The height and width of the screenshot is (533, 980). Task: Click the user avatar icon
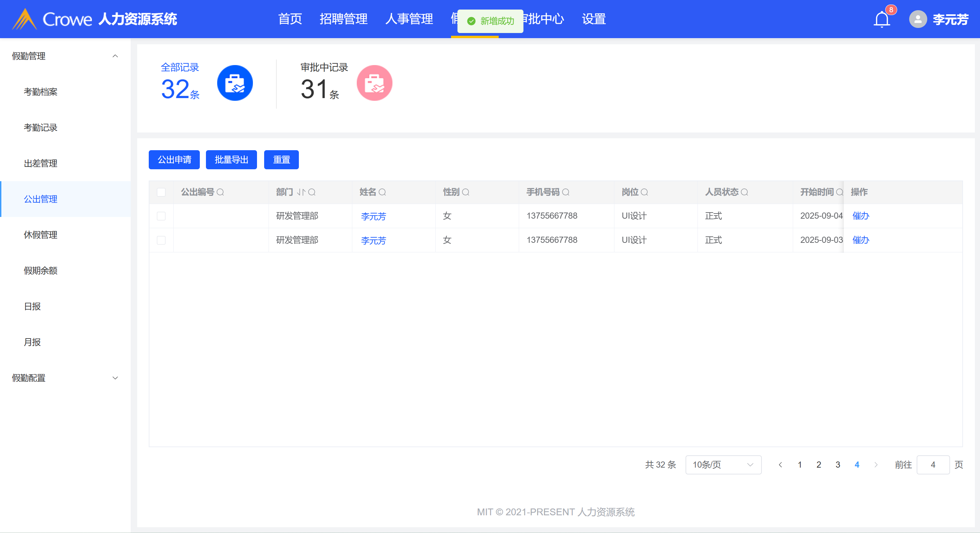(918, 19)
